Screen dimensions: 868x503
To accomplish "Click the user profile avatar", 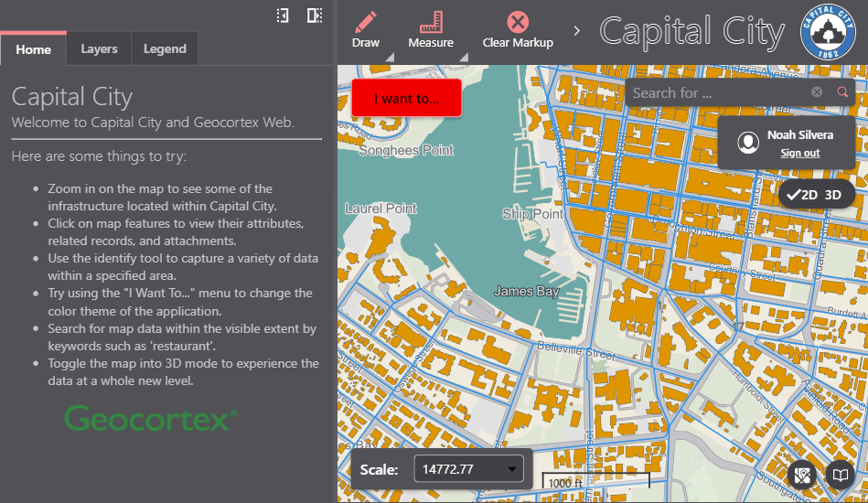I will tap(749, 143).
